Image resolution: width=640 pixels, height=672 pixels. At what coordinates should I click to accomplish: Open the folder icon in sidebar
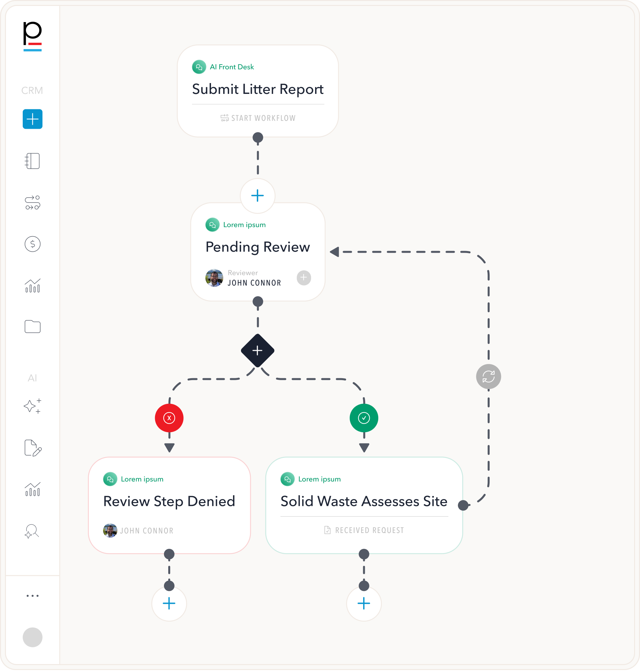tap(32, 327)
